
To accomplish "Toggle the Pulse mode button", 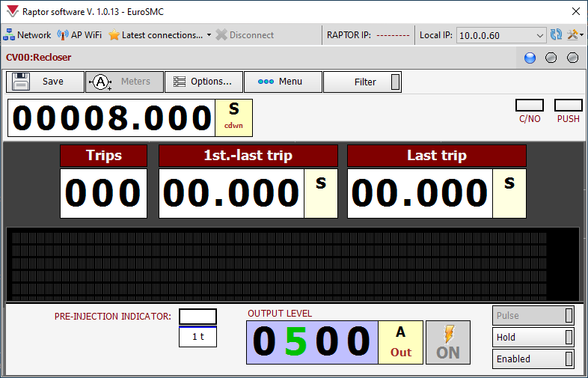I will pos(533,315).
